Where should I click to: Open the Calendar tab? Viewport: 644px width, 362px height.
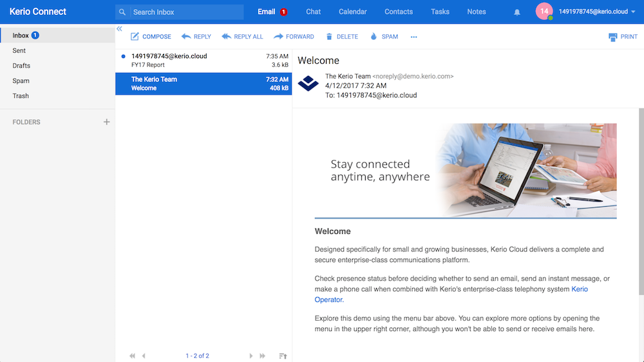pos(352,12)
